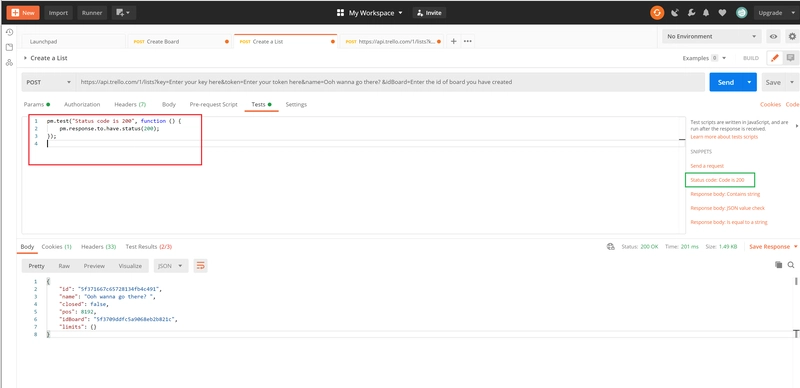Click the orange sync icon
The image size is (800, 388).
(x=657, y=13)
